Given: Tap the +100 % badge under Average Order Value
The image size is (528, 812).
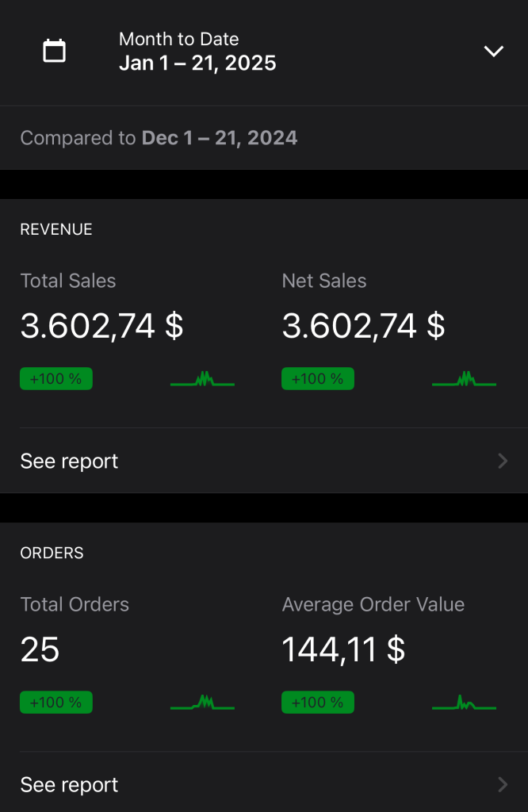Looking at the screenshot, I should tap(318, 703).
